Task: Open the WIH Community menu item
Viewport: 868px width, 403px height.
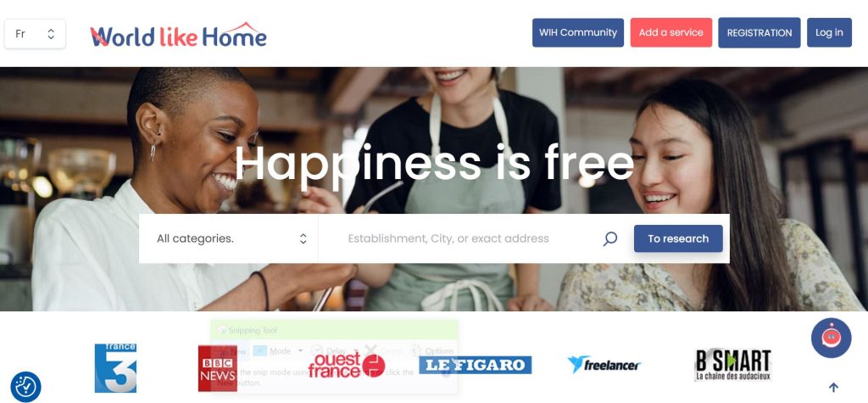Action: coord(578,33)
